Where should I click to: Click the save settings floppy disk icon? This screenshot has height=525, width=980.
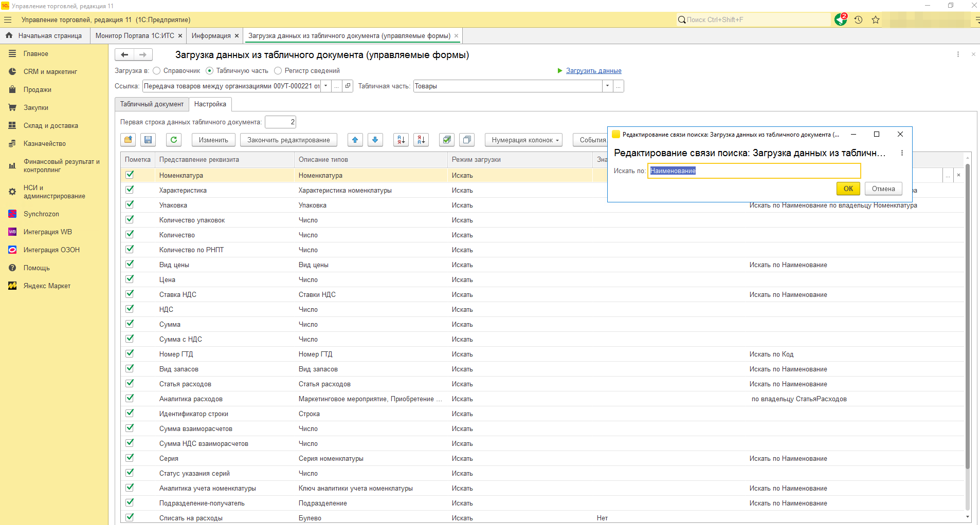click(148, 140)
